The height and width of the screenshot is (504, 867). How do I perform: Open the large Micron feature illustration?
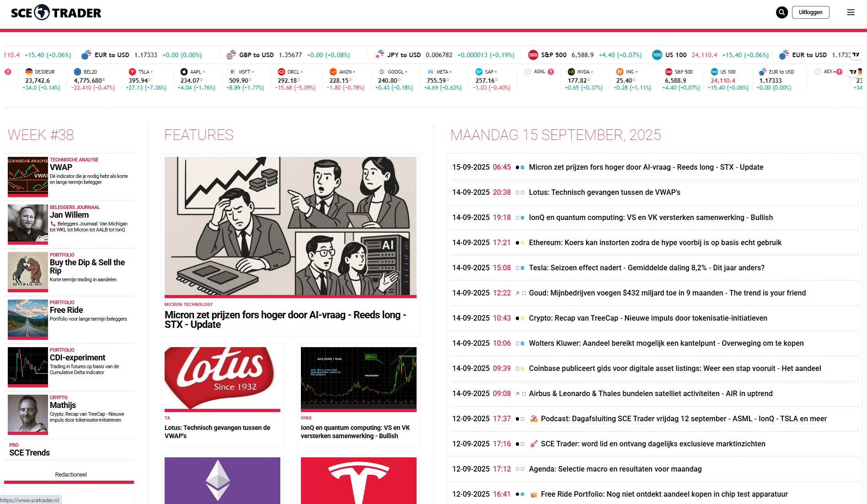[x=290, y=226]
